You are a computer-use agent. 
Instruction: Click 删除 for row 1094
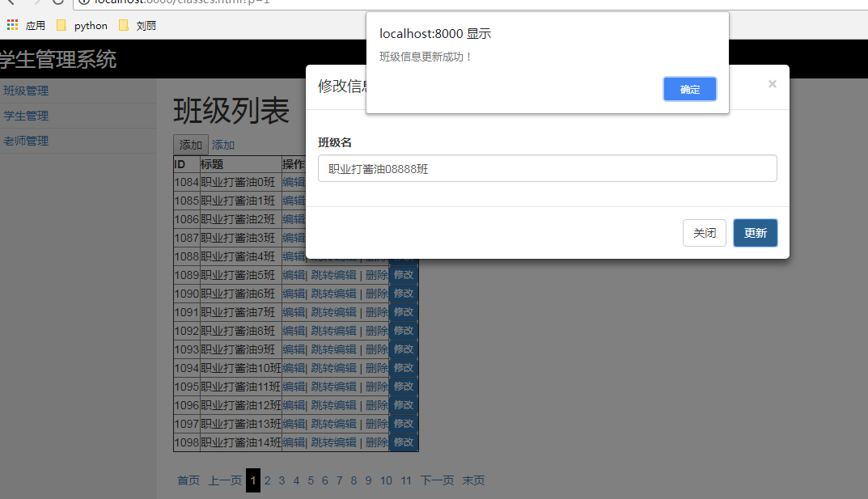pos(376,368)
